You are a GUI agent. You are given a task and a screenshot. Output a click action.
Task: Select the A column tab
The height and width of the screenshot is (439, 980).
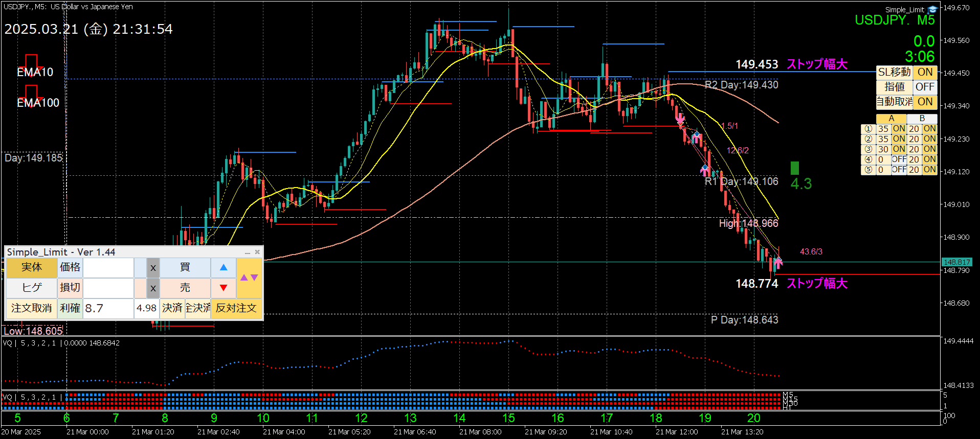click(891, 119)
